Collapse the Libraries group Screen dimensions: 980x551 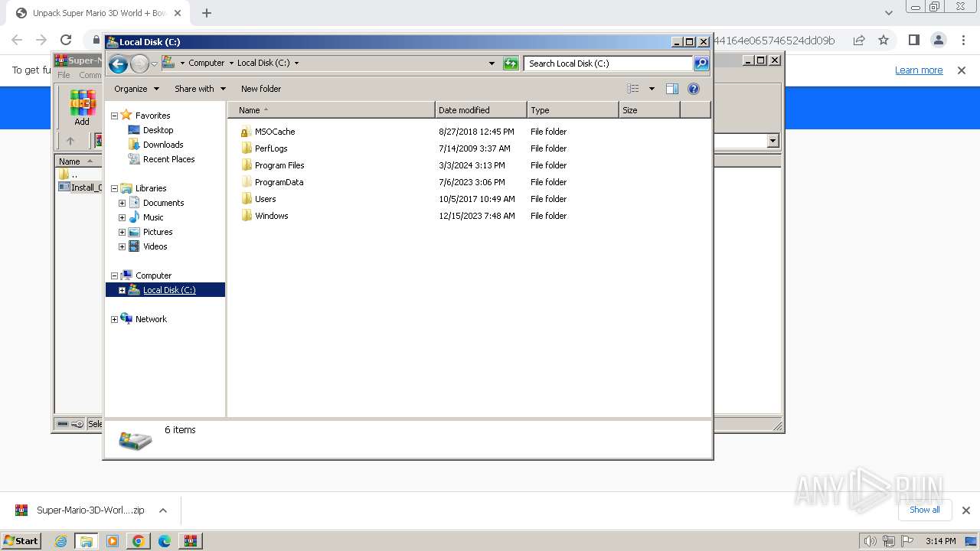114,188
